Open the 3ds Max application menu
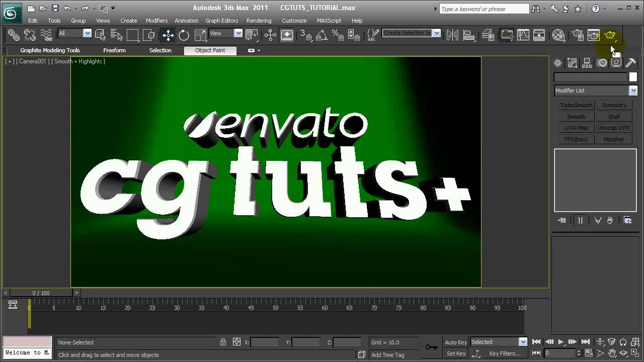 (x=12, y=13)
